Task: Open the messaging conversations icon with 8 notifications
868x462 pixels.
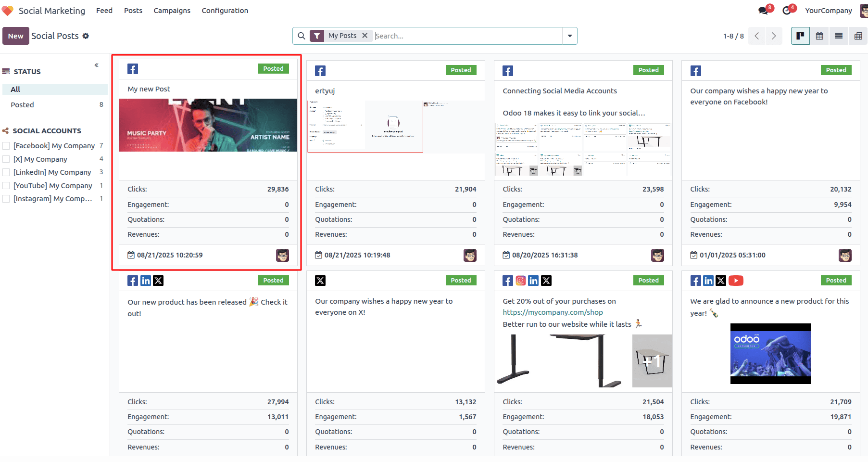Action: click(764, 10)
